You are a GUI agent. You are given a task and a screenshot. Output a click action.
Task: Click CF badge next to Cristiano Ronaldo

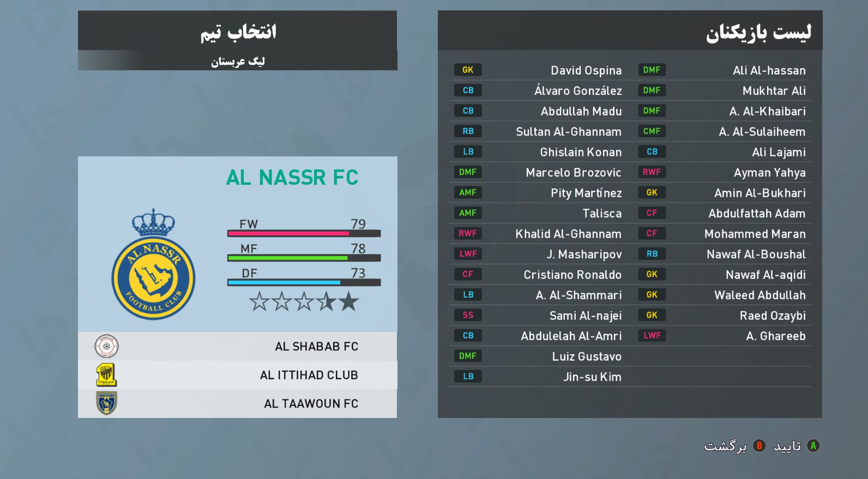pos(468,274)
